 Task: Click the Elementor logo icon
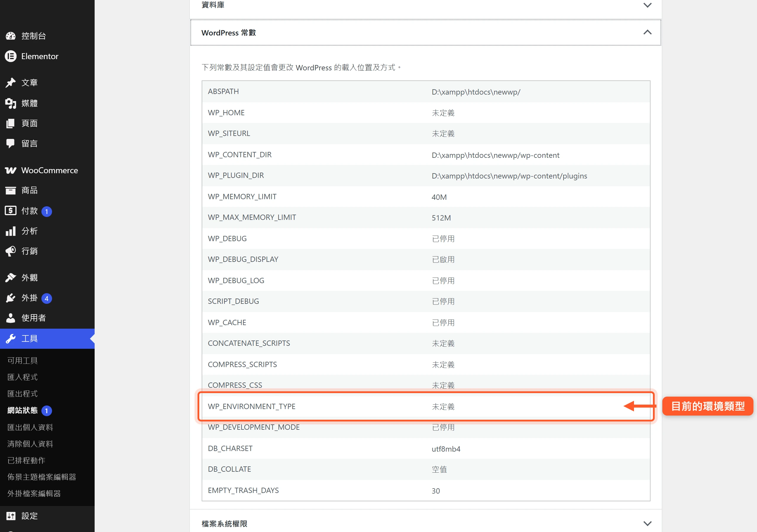click(11, 56)
